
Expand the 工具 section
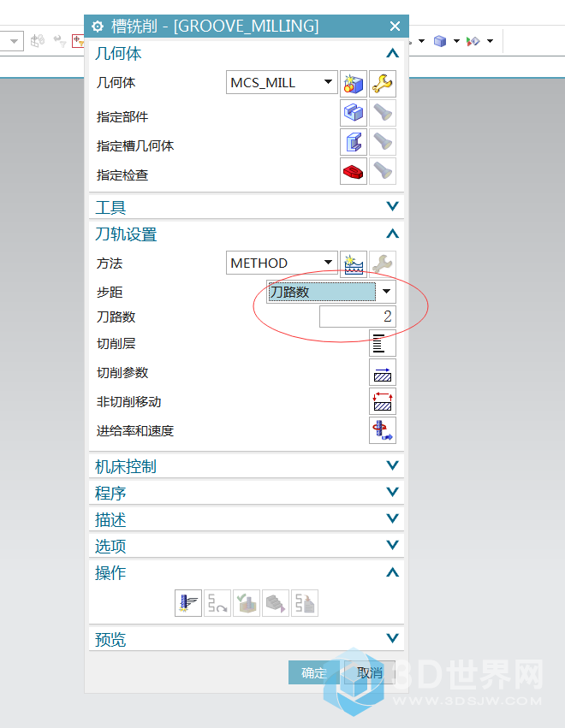393,206
